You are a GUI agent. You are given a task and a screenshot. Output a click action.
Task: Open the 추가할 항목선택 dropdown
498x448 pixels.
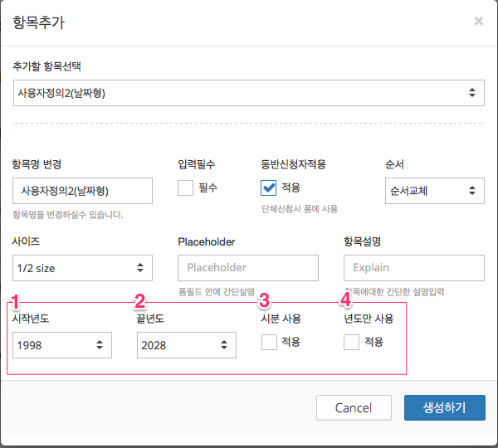(249, 93)
